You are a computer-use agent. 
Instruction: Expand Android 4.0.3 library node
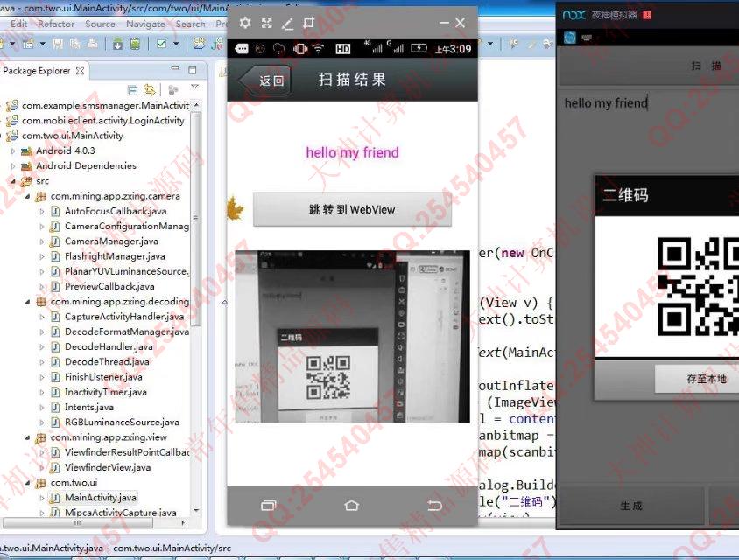point(13,151)
